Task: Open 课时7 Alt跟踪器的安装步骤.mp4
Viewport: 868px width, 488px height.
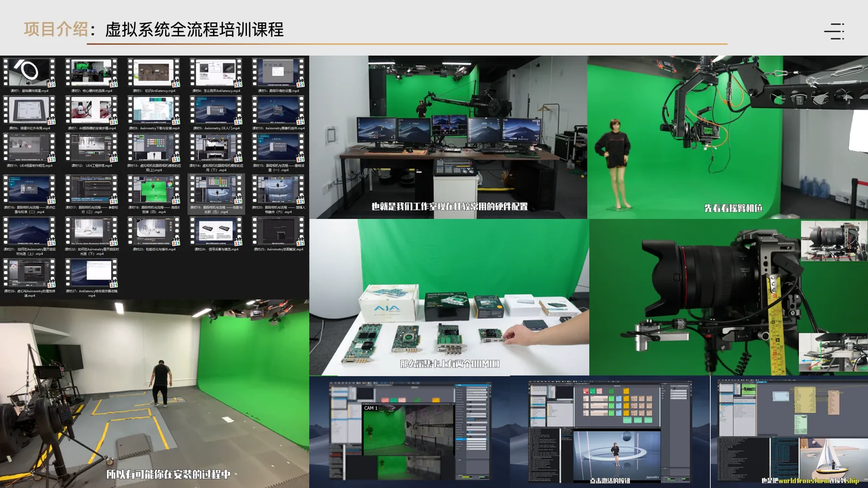Action: (x=92, y=111)
